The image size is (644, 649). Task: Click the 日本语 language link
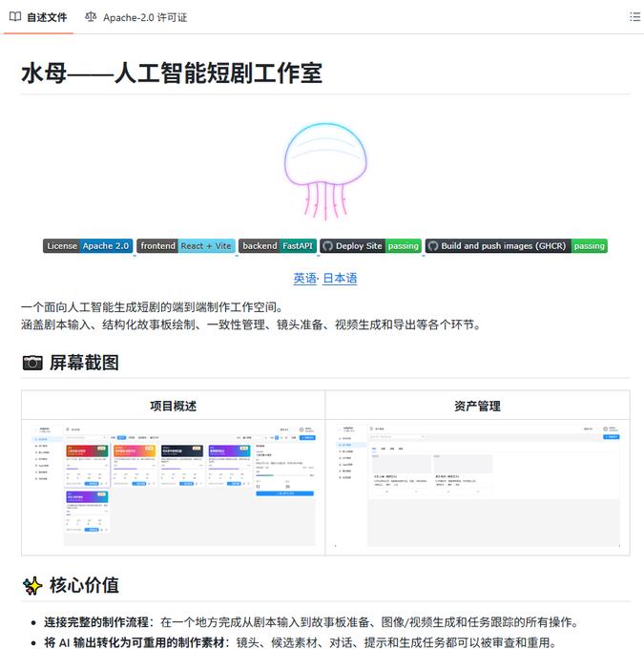click(x=340, y=278)
